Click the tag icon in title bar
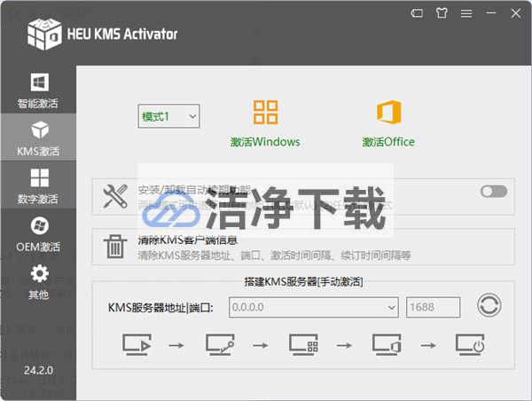Screen dimensions: 532x401 point(417,13)
